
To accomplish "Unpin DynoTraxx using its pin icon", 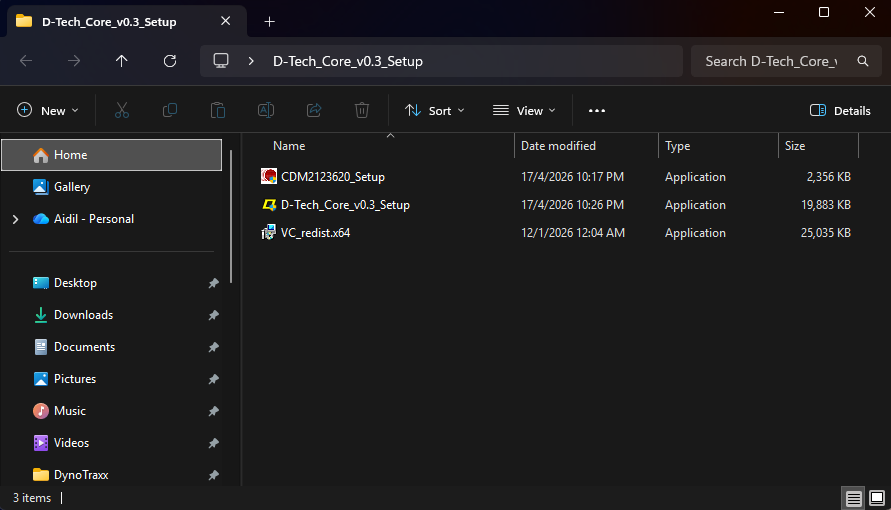I will click(214, 475).
